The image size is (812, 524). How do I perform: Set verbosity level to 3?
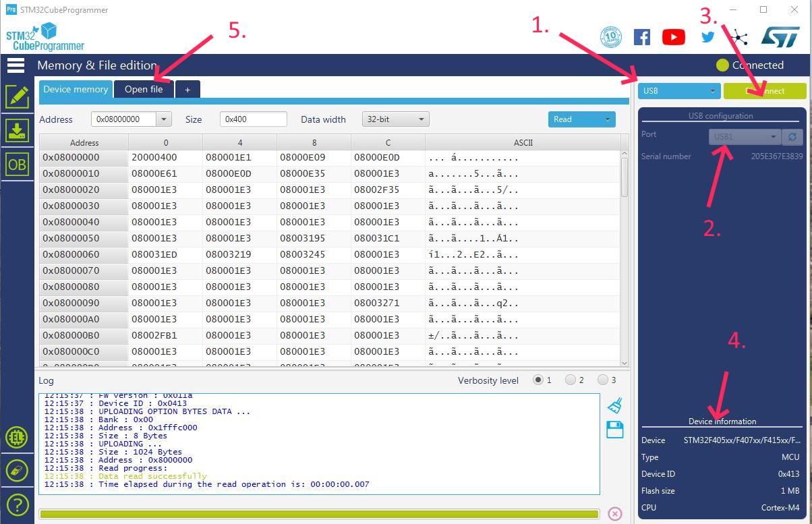click(603, 380)
